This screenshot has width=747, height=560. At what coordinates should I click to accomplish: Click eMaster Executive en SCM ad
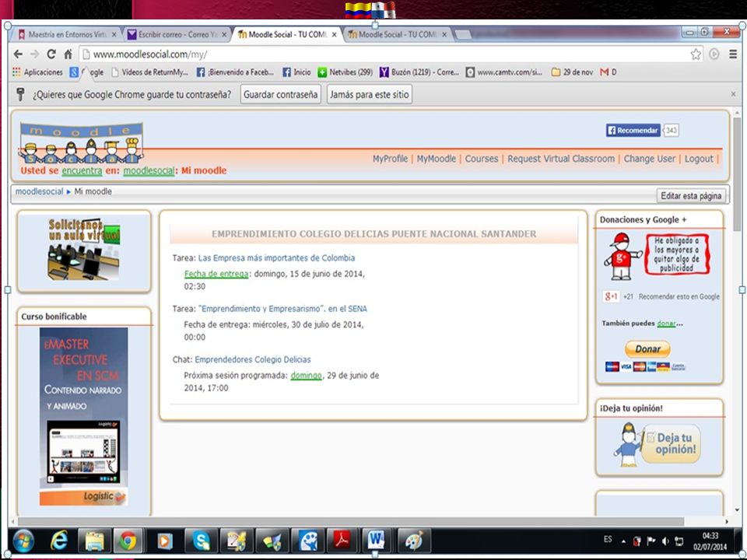83,417
